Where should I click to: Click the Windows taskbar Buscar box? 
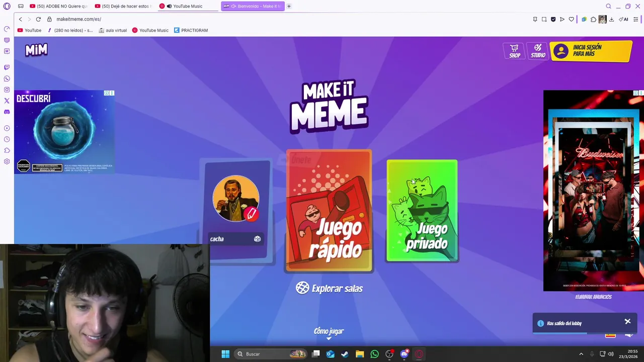click(271, 354)
